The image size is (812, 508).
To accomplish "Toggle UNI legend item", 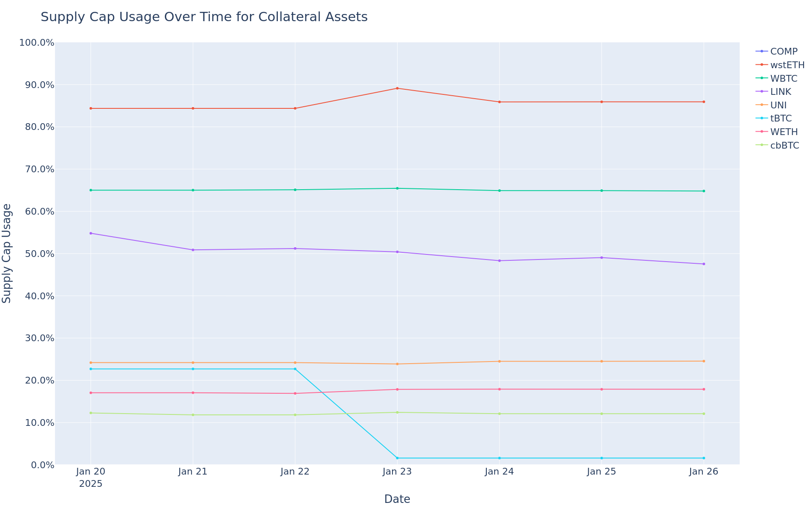I will pyautogui.click(x=778, y=105).
